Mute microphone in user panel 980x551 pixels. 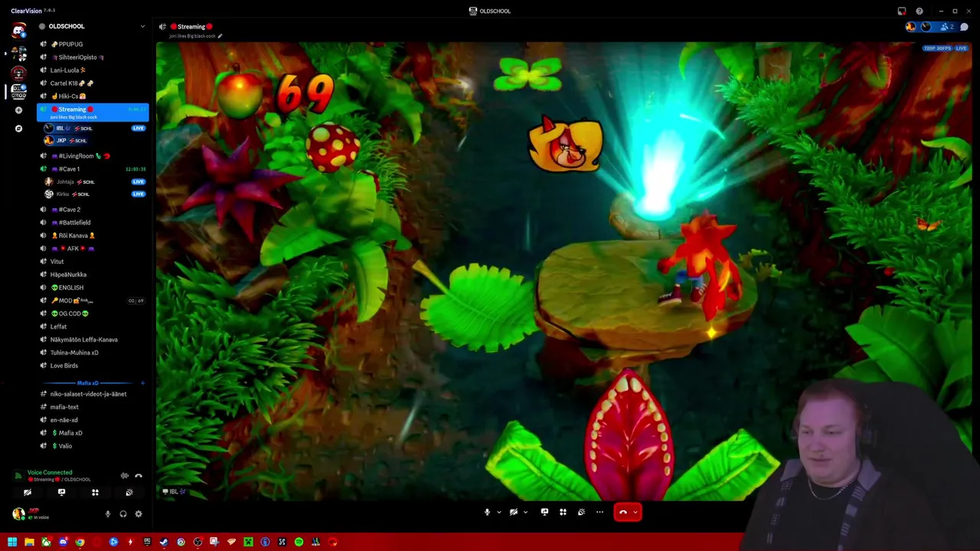tap(107, 514)
